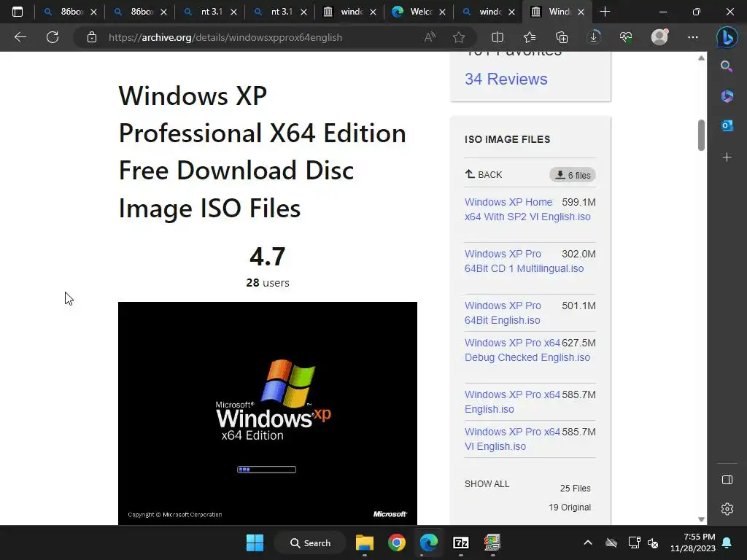
Task: Open Google Chrome from taskbar
Action: coord(396,542)
